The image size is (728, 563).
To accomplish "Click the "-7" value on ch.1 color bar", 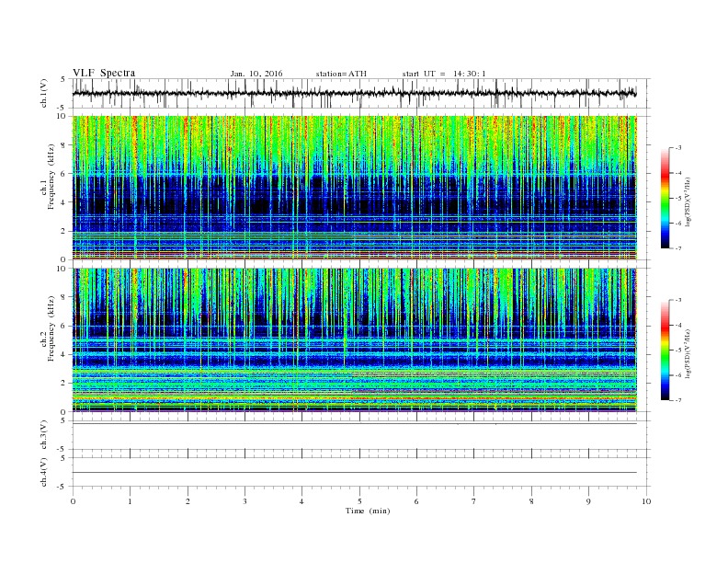I will coord(678,249).
